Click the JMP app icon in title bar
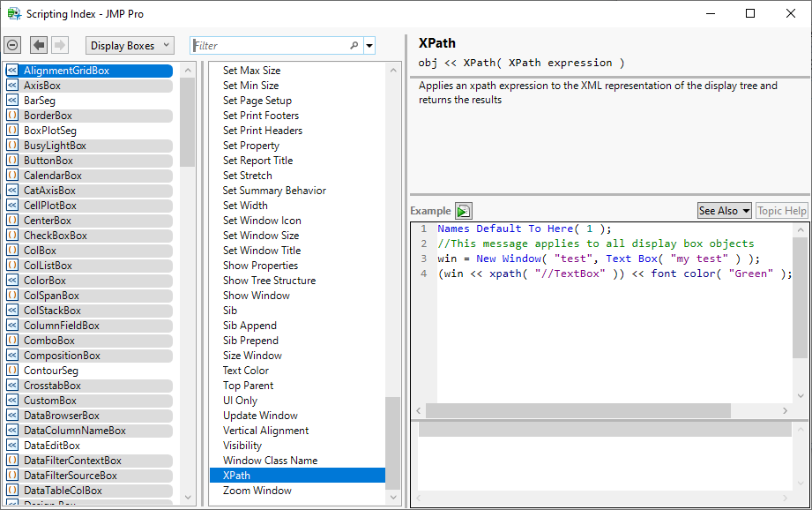The image size is (812, 510). click(x=14, y=13)
